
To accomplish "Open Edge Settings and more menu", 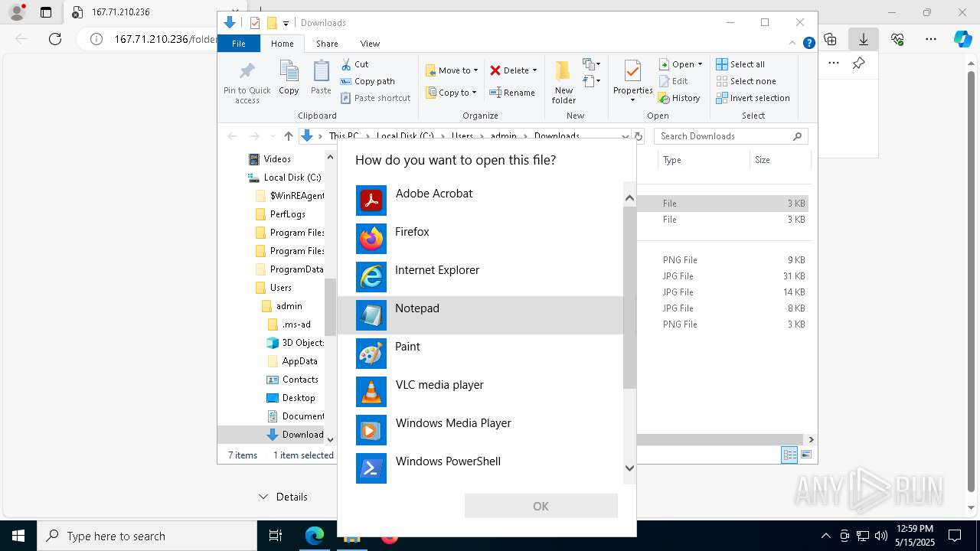I will coord(930,39).
